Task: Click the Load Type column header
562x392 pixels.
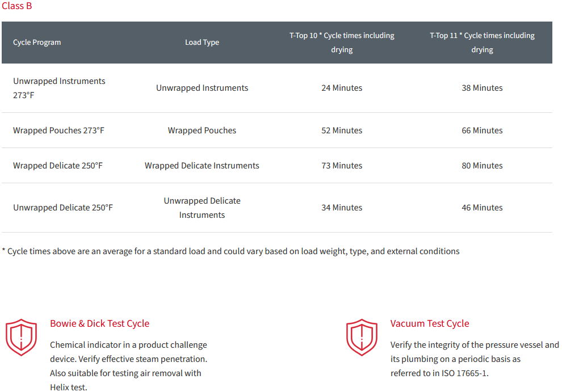Action: [x=202, y=43]
